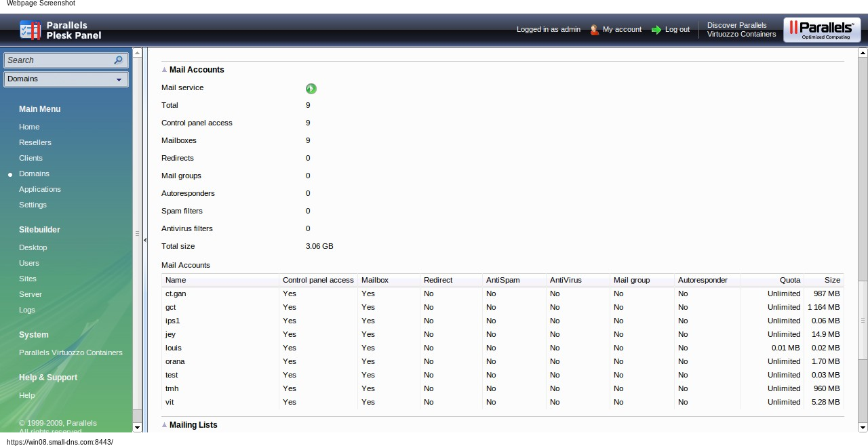This screenshot has width=868, height=446.
Task: Click the green Log out arrow icon
Action: pos(656,30)
